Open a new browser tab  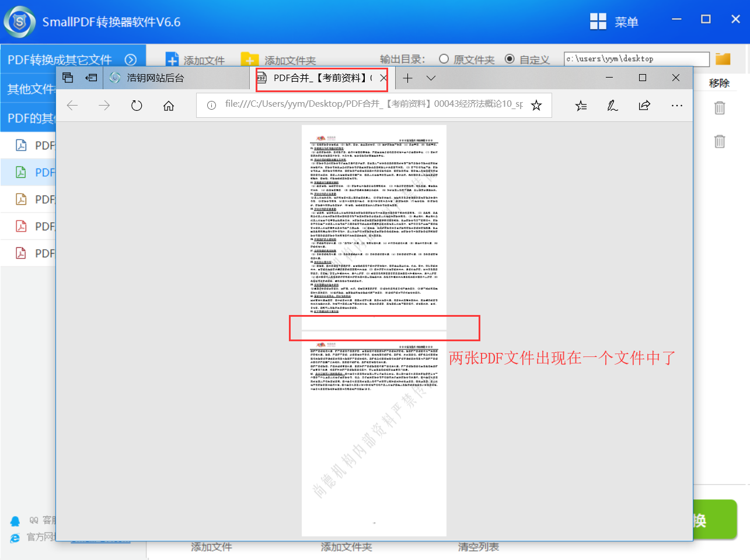coord(407,78)
